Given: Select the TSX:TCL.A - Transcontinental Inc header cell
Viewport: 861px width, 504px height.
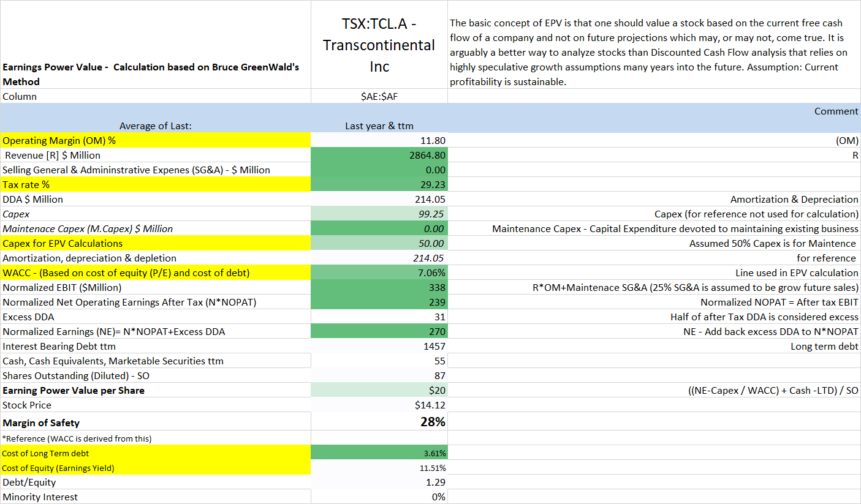Looking at the screenshot, I should 379,45.
